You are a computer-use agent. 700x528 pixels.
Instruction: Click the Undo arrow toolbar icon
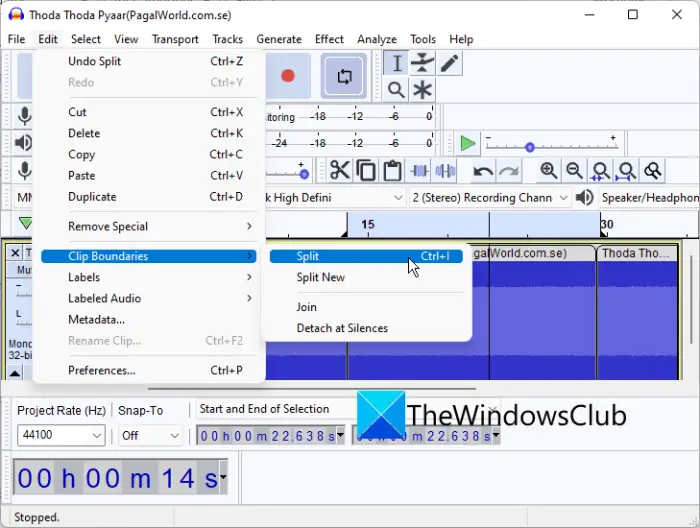tap(483, 170)
